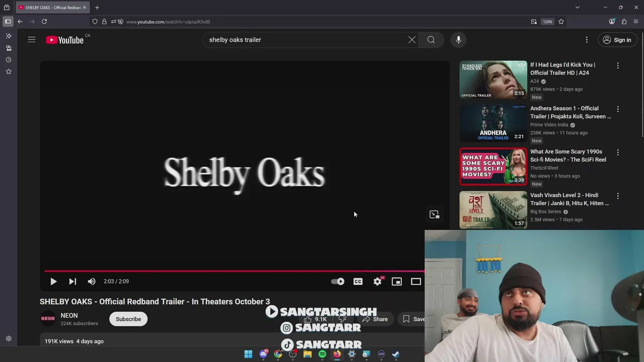
Task: Toggle autoplay switch in player
Action: pos(338,282)
